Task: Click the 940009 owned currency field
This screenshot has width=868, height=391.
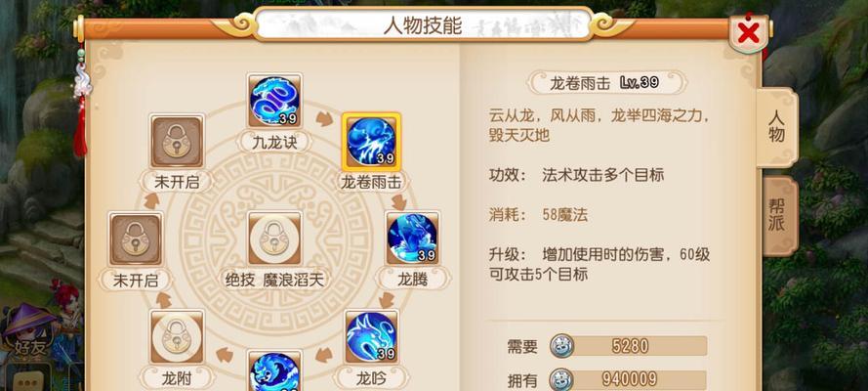Action: click(x=629, y=380)
